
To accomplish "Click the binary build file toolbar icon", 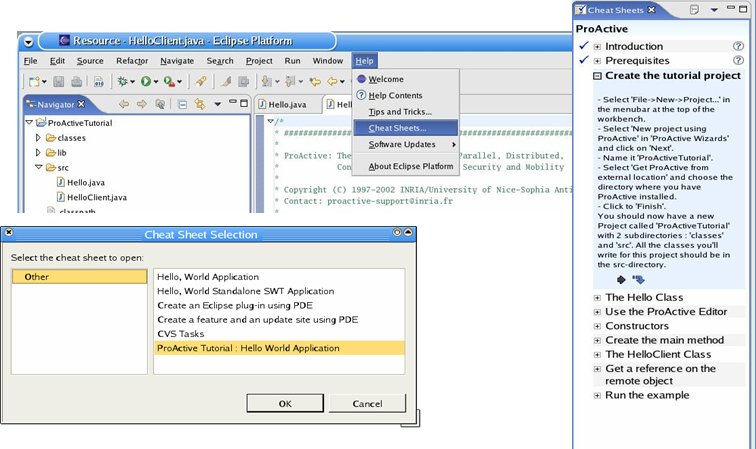I will click(98, 82).
